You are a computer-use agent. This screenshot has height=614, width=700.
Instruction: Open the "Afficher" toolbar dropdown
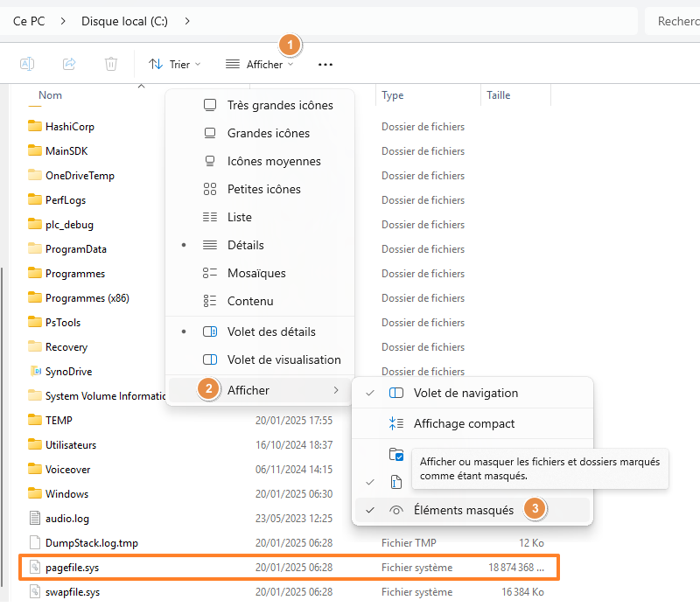click(259, 64)
